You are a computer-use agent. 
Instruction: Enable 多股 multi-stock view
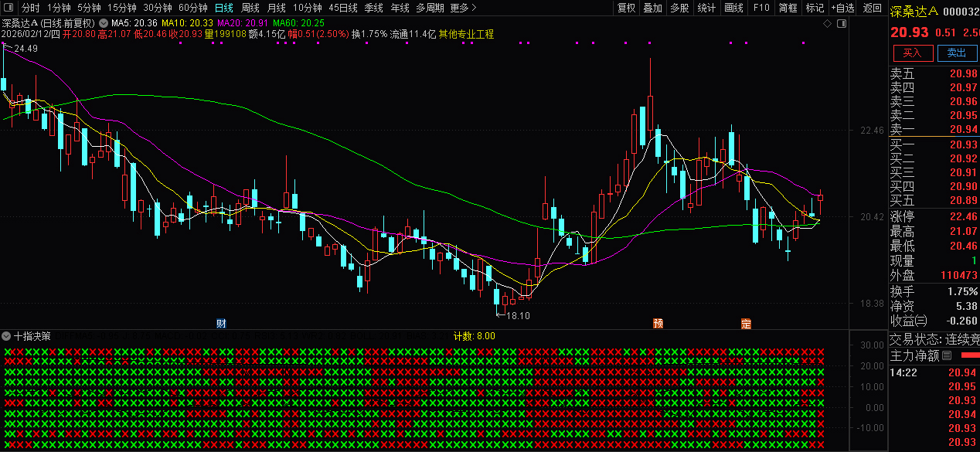679,8
